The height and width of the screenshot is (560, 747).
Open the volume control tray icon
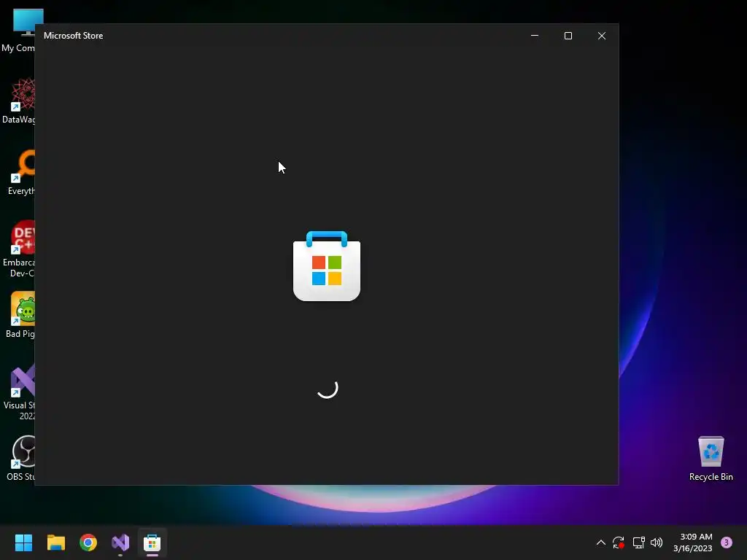point(657,542)
